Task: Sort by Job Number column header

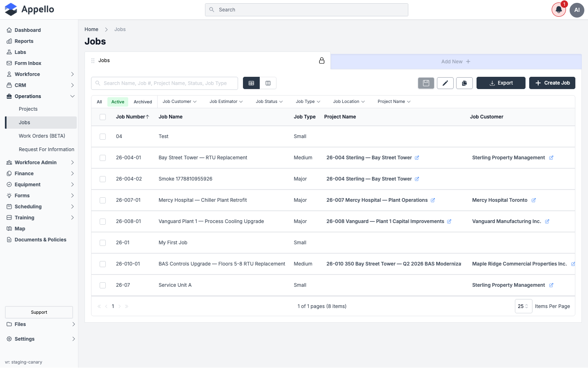Action: 132,117
